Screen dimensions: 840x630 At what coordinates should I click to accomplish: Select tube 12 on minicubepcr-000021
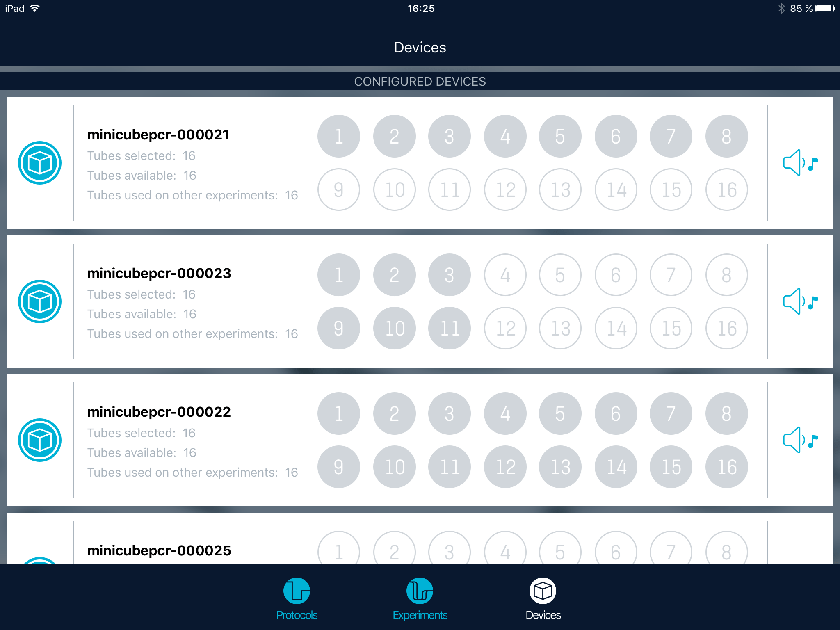505,189
